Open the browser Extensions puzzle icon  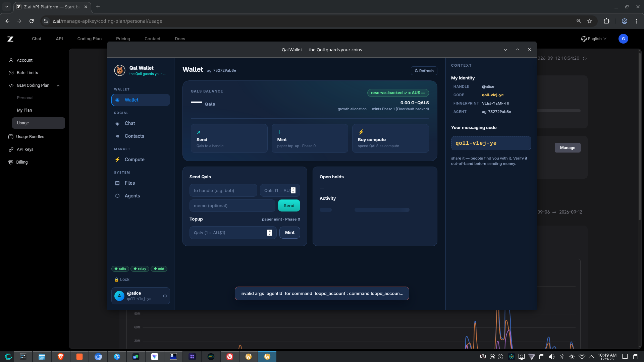(606, 21)
